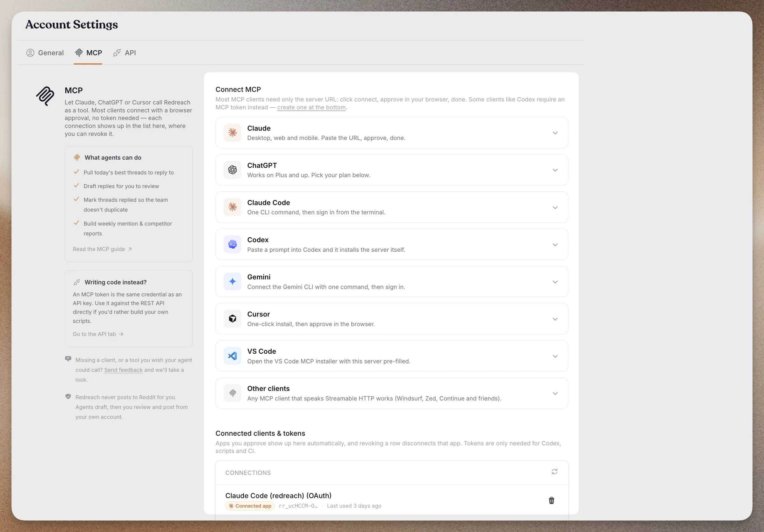The image size is (764, 532).
Task: Click One CLI command description text
Action: [316, 212]
